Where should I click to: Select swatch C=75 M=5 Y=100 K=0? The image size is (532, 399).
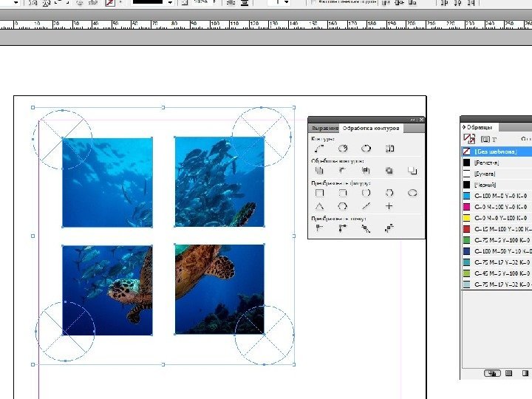pyautogui.click(x=497, y=240)
